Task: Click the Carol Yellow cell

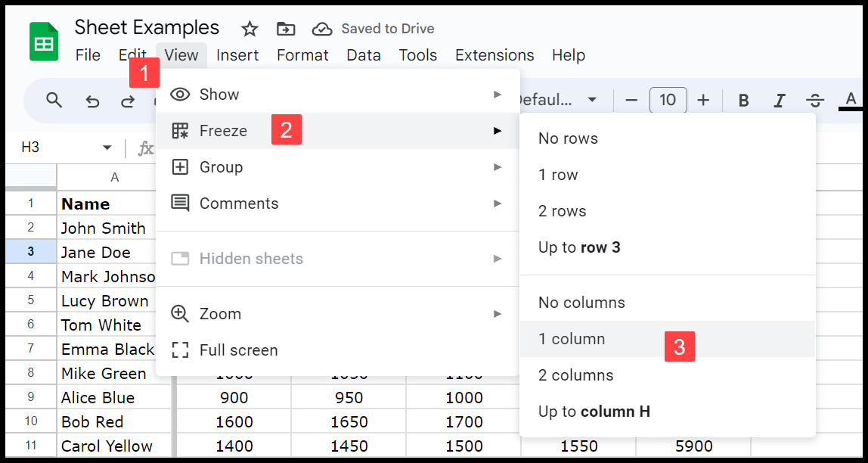Action: pyautogui.click(x=115, y=446)
